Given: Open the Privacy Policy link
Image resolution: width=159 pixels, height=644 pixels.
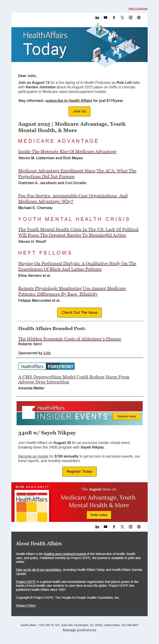Looking at the screenshot, I should coord(26,605).
